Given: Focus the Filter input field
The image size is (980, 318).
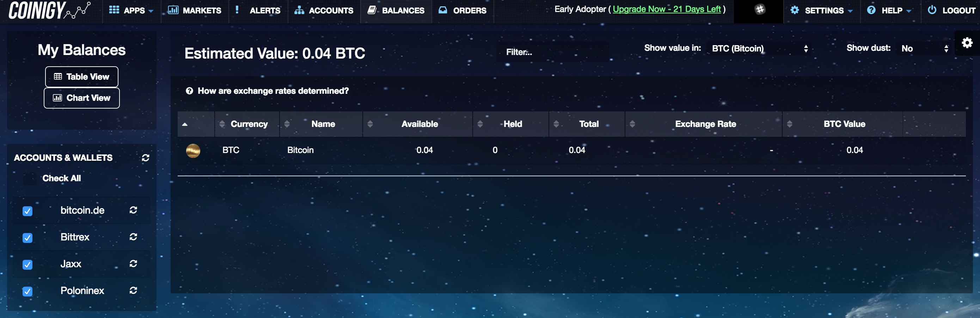Looking at the screenshot, I should pos(552,52).
